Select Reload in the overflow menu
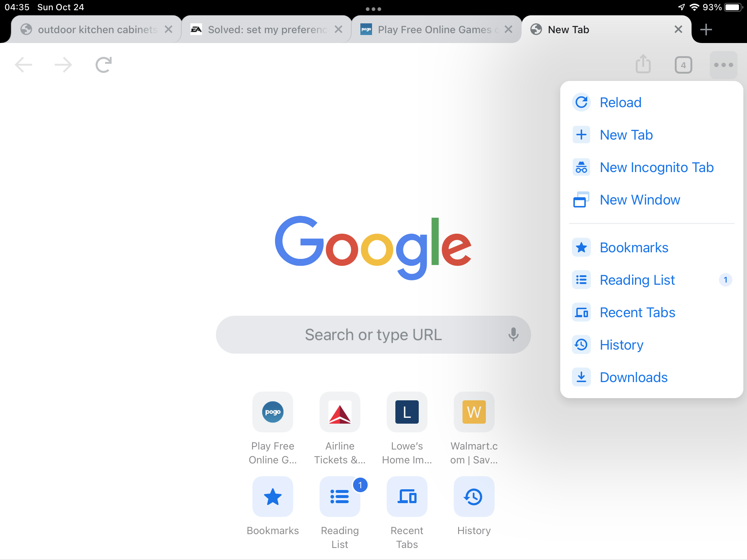Image resolution: width=747 pixels, height=560 pixels. point(651,102)
